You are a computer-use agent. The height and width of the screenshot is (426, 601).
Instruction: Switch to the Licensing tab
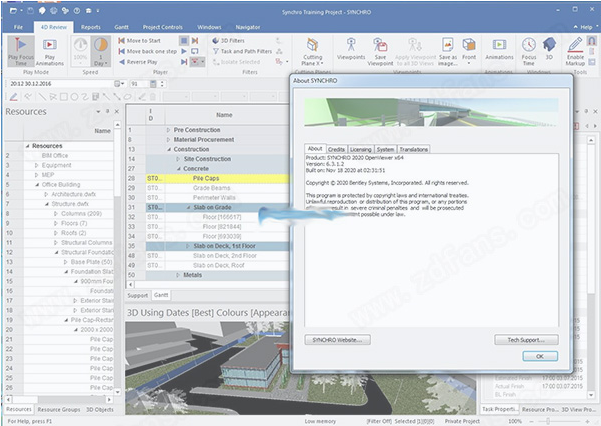click(x=359, y=149)
